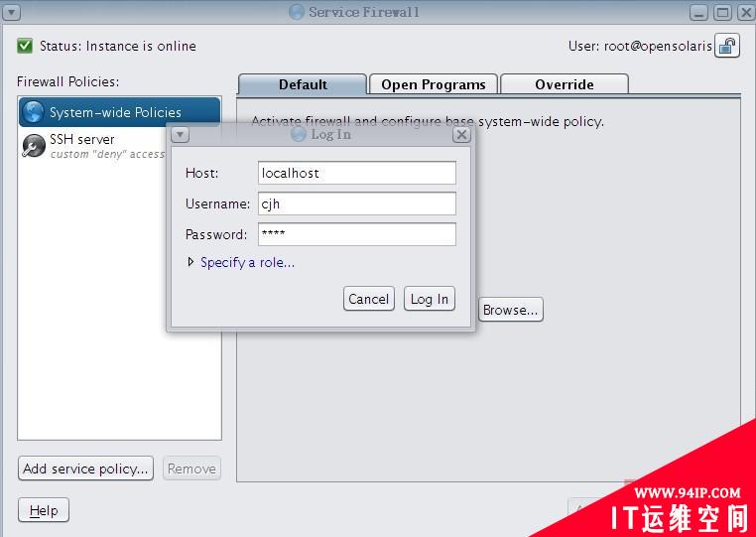This screenshot has width=756, height=537.
Task: Close the Service Firewall window
Action: [746, 12]
